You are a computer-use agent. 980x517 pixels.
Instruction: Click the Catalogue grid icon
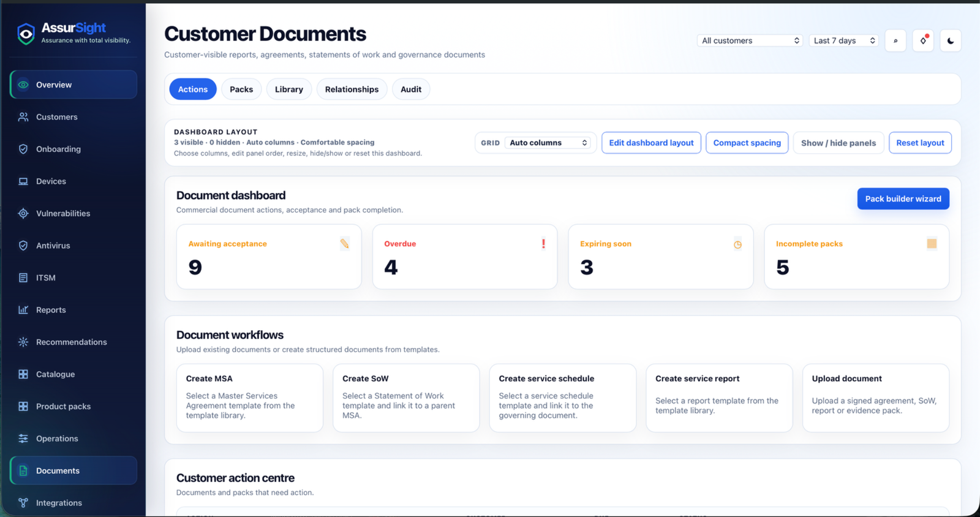coord(23,374)
